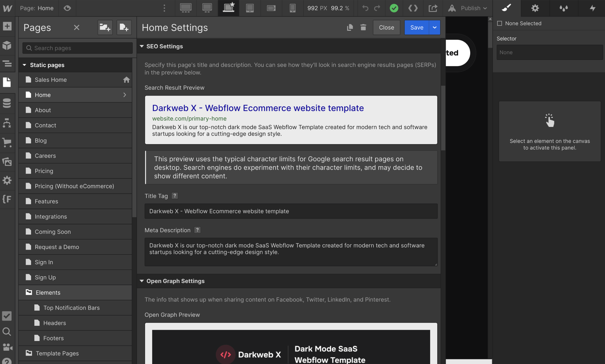Duplicate page settings using the copy icon
This screenshot has height=364, width=605.
click(350, 28)
